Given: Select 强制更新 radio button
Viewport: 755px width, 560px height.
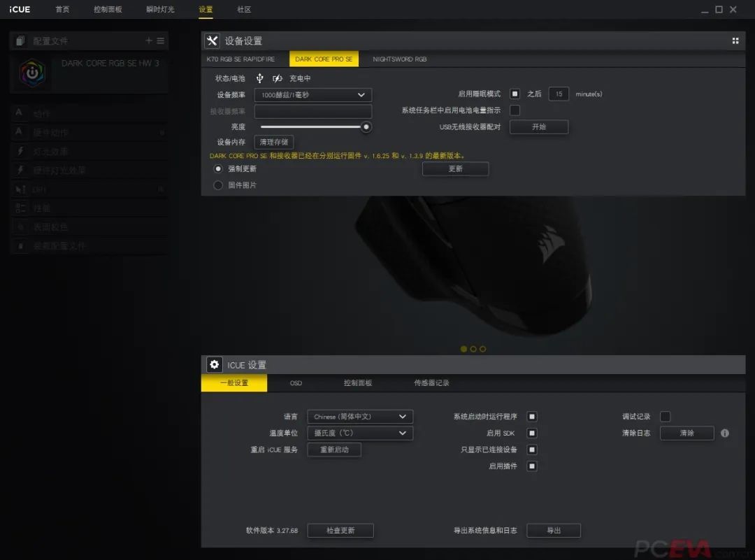Looking at the screenshot, I should 218,168.
